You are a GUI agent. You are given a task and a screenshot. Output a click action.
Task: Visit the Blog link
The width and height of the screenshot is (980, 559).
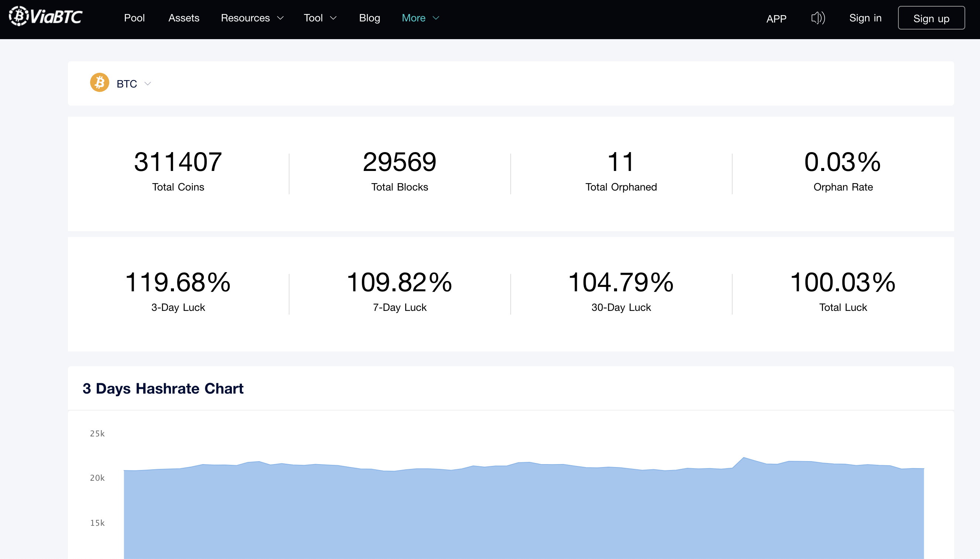click(369, 18)
